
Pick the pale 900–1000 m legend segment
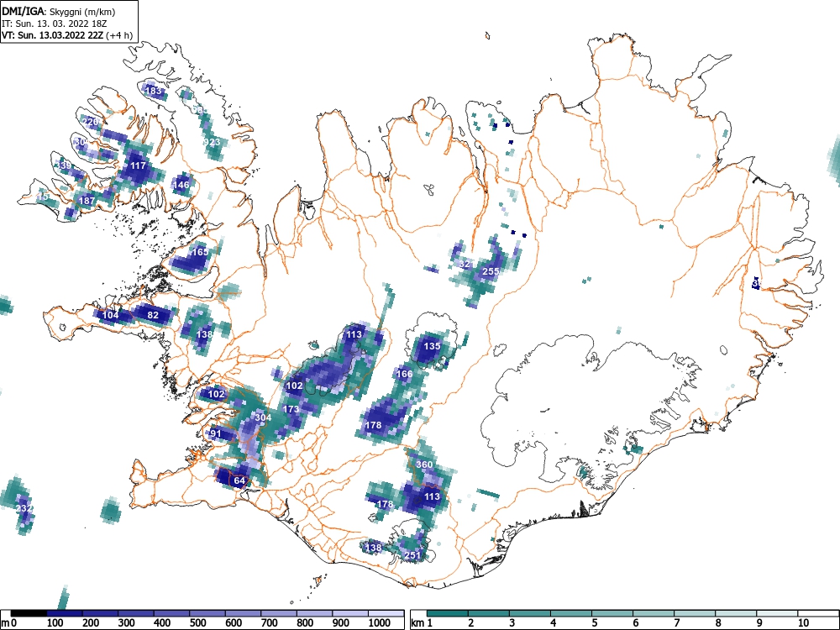(x=349, y=613)
